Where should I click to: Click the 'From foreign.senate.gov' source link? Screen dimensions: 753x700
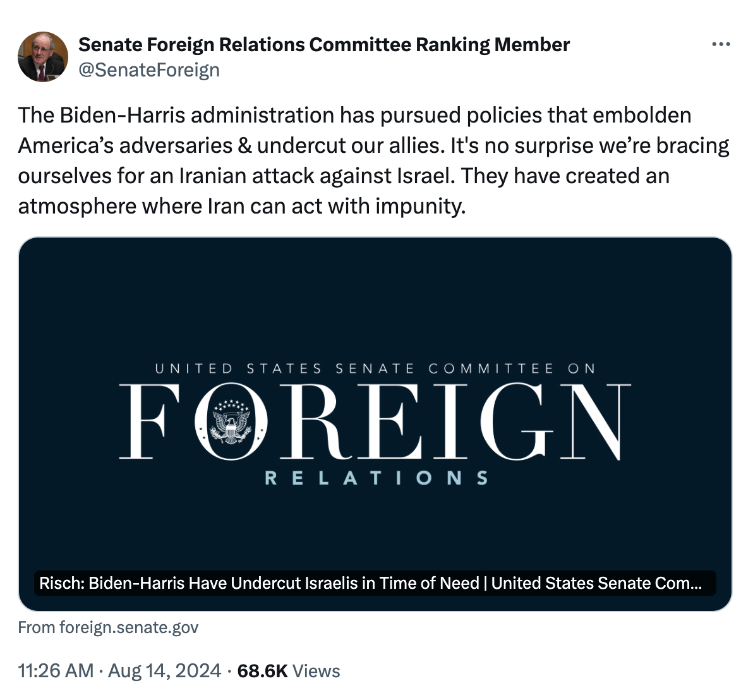pyautogui.click(x=108, y=627)
